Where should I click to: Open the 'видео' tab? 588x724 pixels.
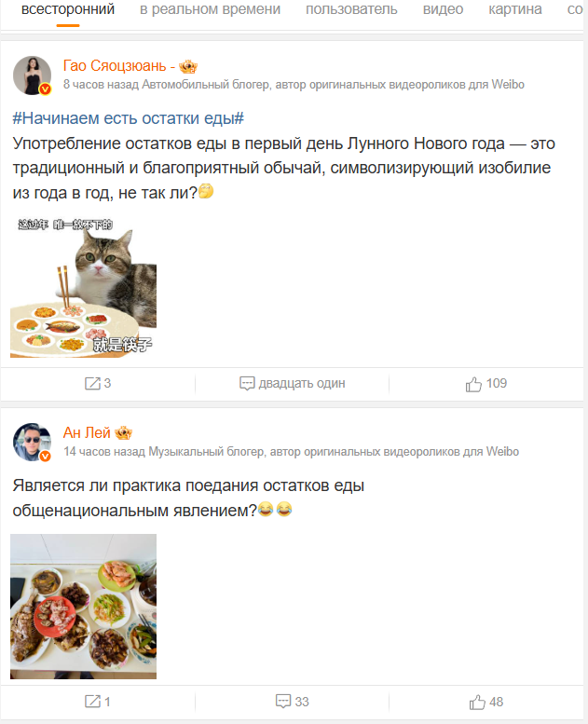coord(443,9)
